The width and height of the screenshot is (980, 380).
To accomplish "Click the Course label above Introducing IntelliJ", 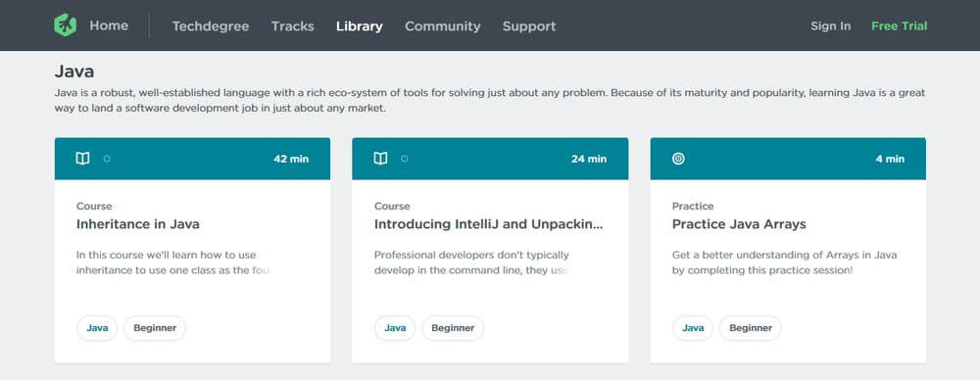I will [x=393, y=207].
